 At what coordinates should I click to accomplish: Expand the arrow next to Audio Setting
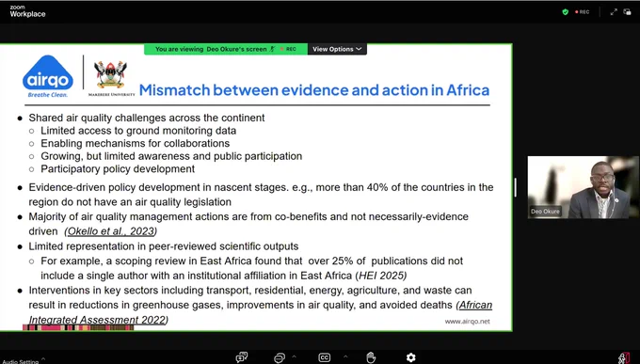point(43,358)
